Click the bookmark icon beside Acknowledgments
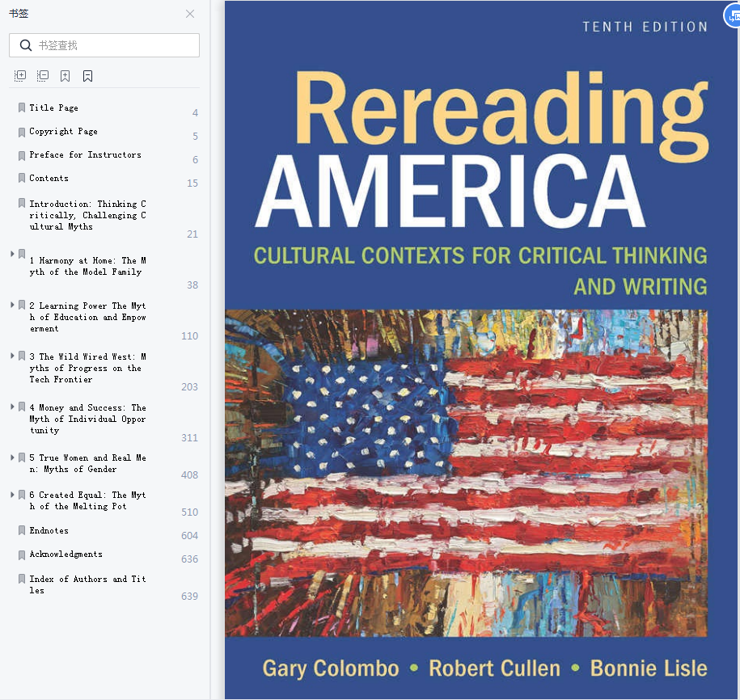This screenshot has height=700, width=740. click(x=22, y=555)
